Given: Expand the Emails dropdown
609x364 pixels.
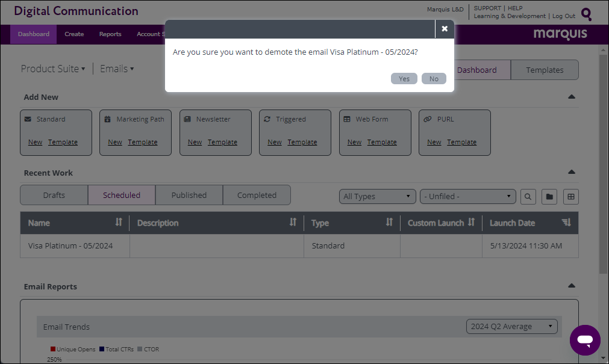Looking at the screenshot, I should (x=117, y=69).
